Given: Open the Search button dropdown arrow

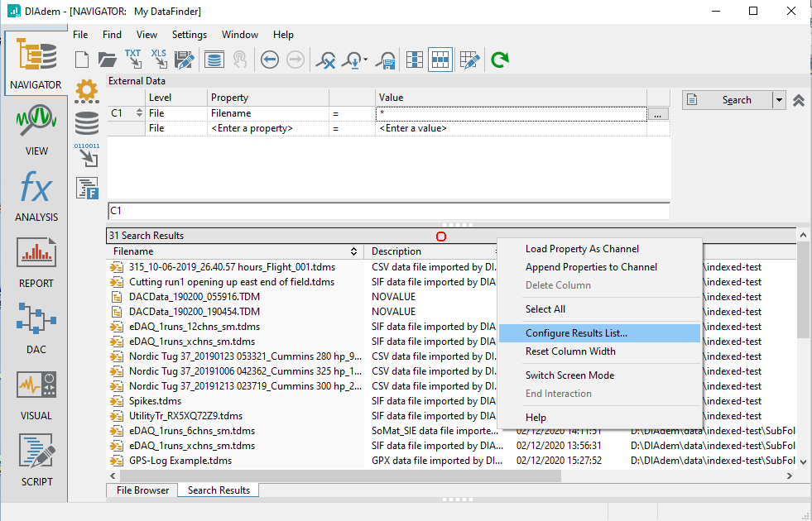Looking at the screenshot, I should (778, 100).
